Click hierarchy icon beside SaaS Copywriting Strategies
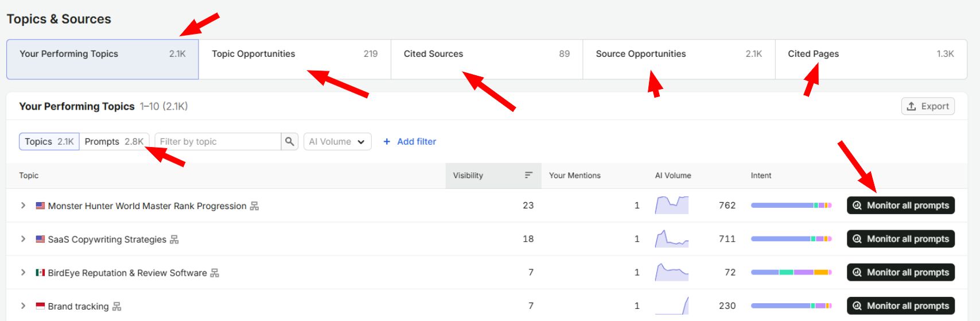980x321 pixels. coord(174,239)
